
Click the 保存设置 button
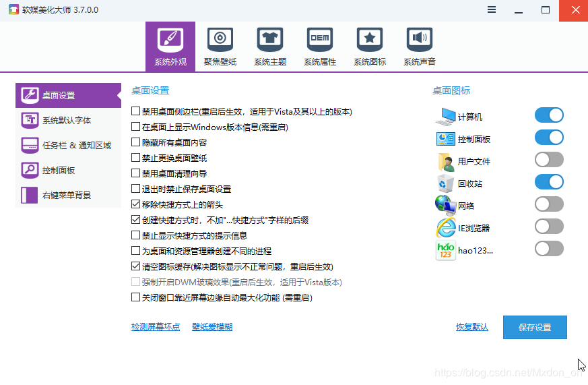(535, 327)
